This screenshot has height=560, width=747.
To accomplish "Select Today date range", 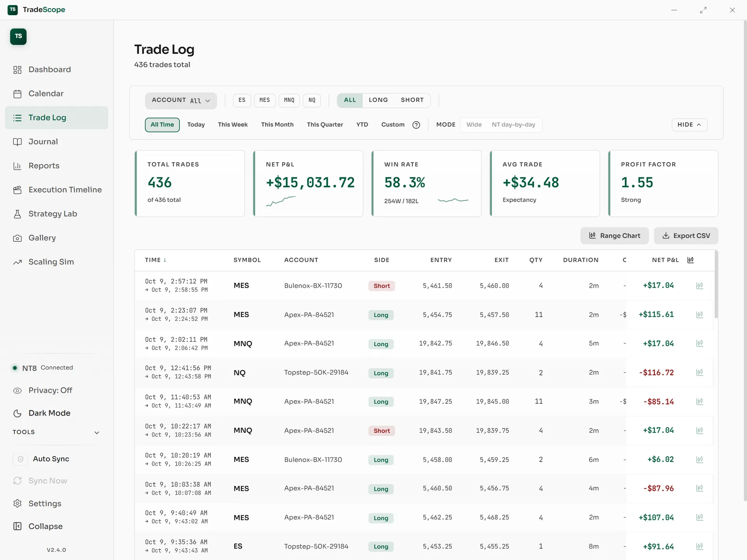I will (x=196, y=125).
